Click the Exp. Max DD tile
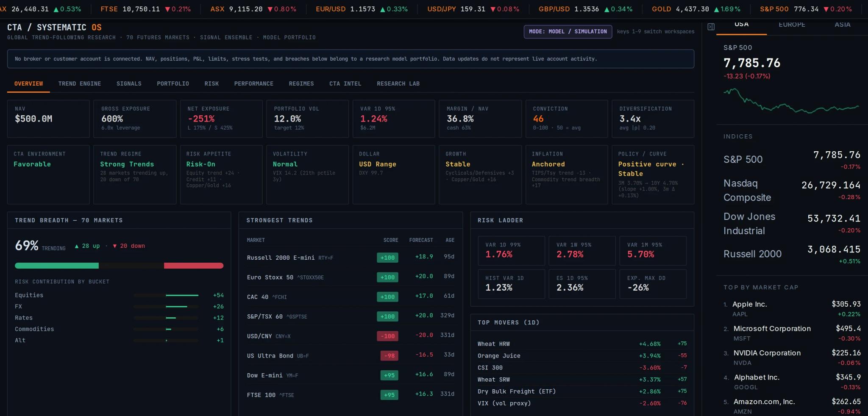This screenshot has height=416, width=868. click(653, 284)
